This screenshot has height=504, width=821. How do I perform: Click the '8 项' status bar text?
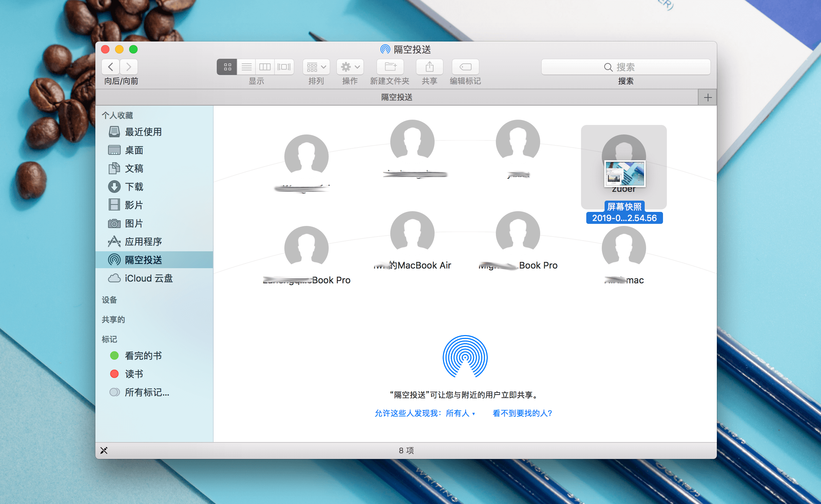coord(406,451)
